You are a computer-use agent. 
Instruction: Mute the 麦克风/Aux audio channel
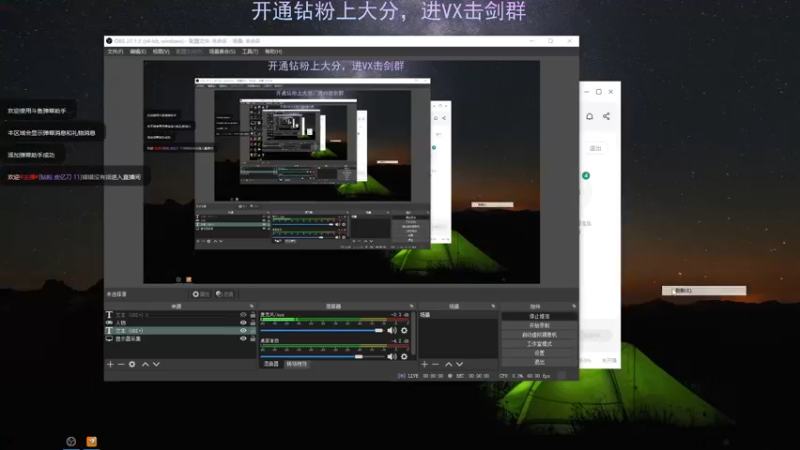click(392, 331)
